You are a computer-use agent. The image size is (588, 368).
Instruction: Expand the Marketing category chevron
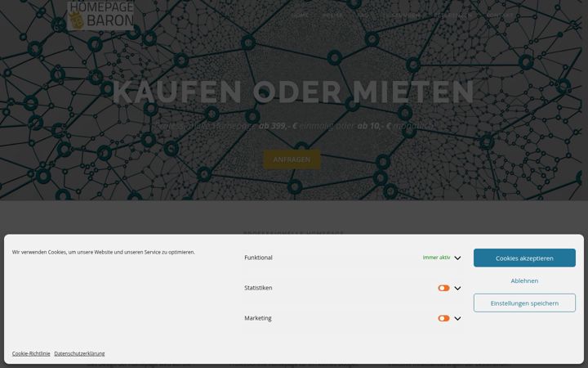click(x=457, y=318)
